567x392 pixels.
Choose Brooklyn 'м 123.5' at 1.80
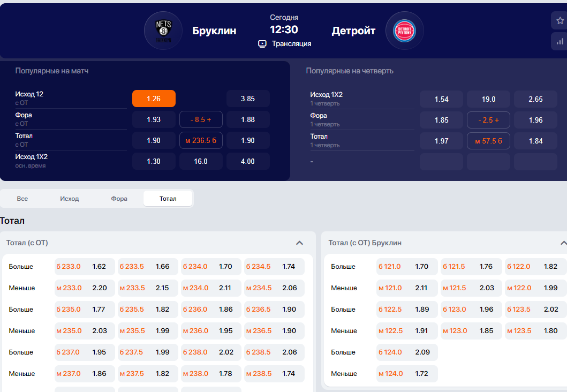coord(535,330)
